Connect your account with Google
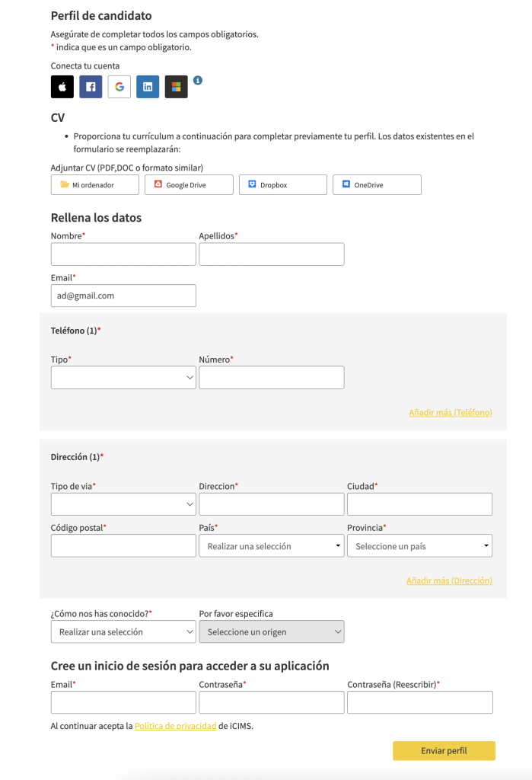Screen dimensions: 532x780 [119, 86]
